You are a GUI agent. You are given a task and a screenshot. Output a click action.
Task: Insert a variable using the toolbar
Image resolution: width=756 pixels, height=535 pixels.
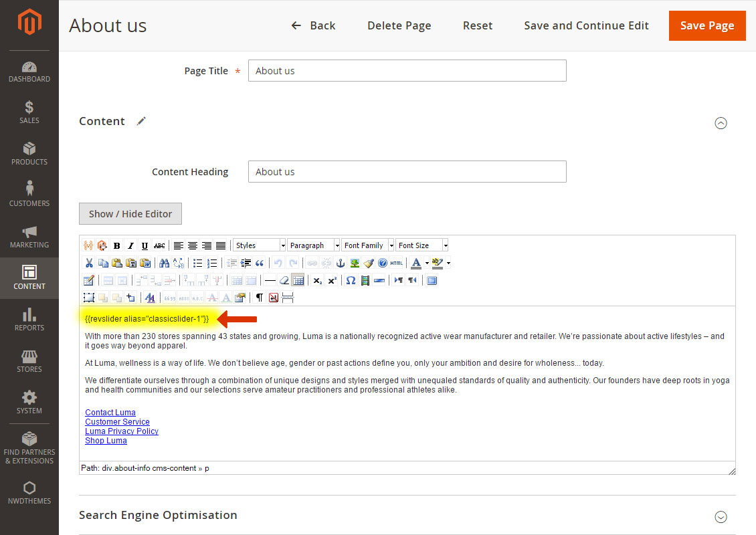click(88, 246)
